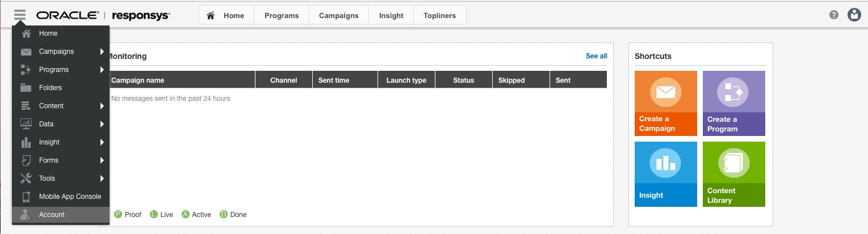This screenshot has height=234, width=868.
Task: Click the Create a Program tile
Action: pyautogui.click(x=734, y=103)
